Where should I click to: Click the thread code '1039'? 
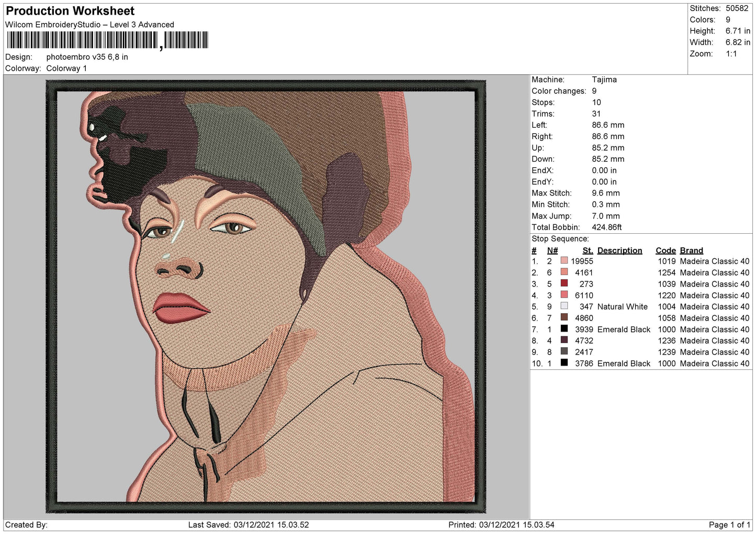click(x=667, y=284)
